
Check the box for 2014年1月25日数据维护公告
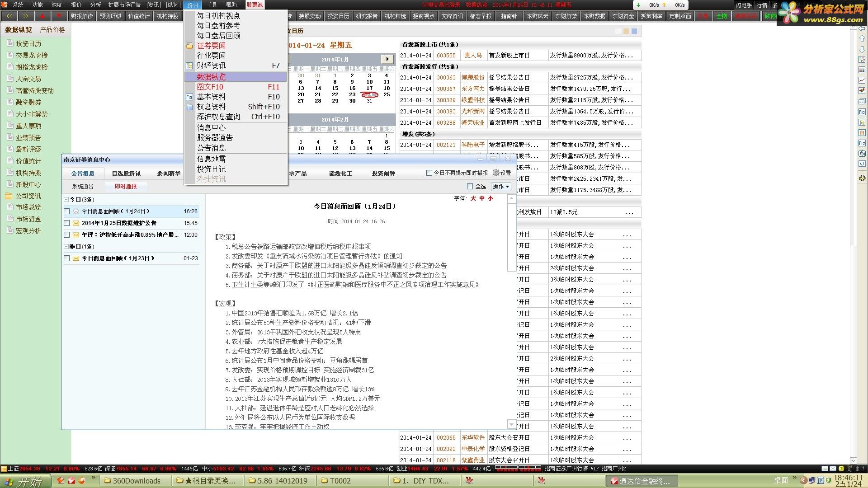click(67, 223)
